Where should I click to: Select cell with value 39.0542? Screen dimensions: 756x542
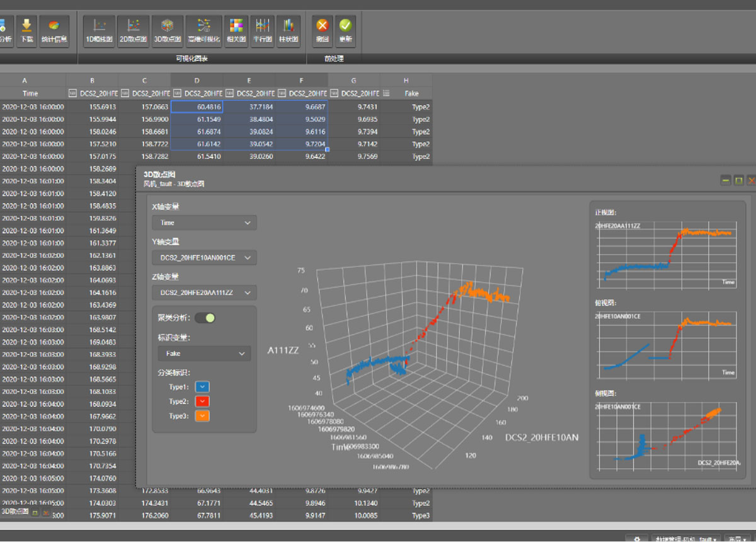[x=249, y=144]
